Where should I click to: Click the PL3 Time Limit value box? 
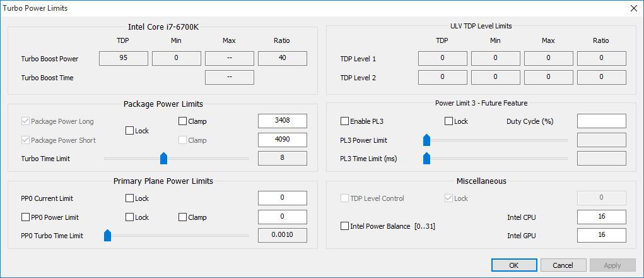pos(602,159)
